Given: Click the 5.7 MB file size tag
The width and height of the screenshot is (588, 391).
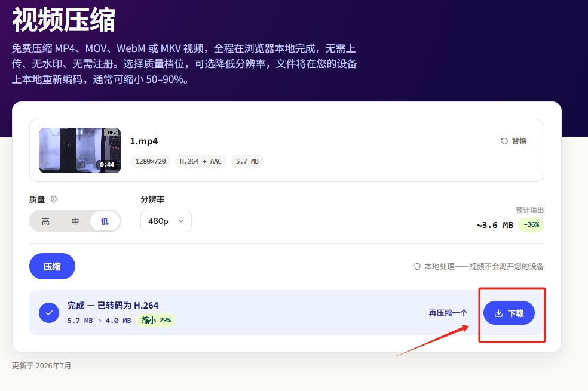Looking at the screenshot, I should coord(247,161).
